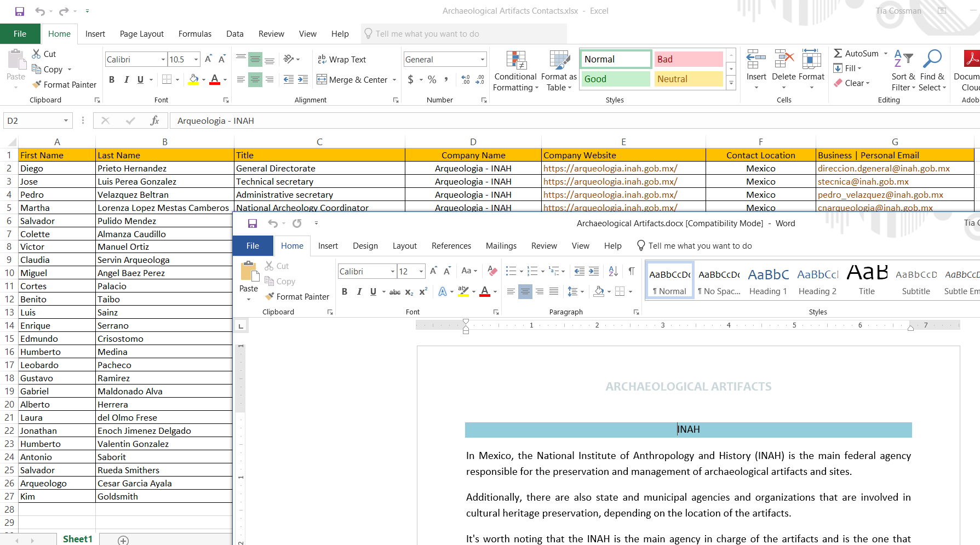Toggle bold in Word's Font group

pos(345,292)
